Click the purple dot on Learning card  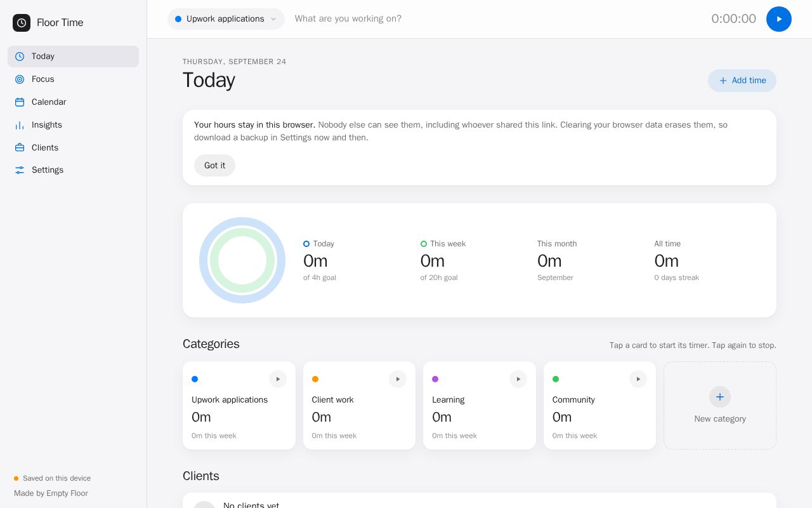[x=435, y=379]
